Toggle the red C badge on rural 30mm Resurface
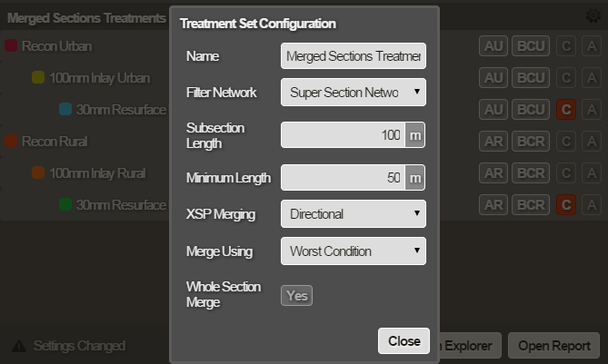 click(x=565, y=205)
